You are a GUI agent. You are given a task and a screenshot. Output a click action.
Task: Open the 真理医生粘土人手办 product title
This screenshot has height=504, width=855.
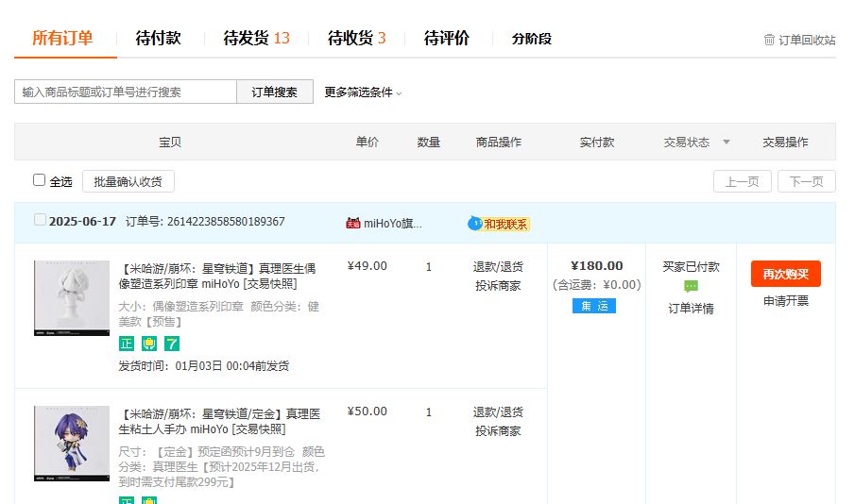point(219,422)
